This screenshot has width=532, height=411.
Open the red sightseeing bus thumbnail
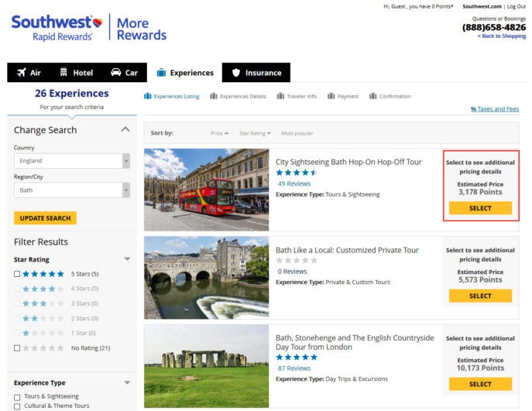point(206,190)
